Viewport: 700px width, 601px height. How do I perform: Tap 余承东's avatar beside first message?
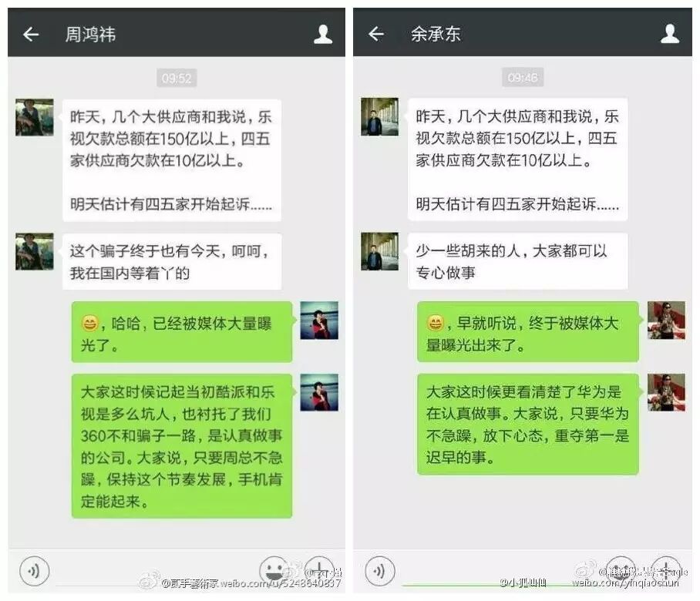[x=379, y=116]
